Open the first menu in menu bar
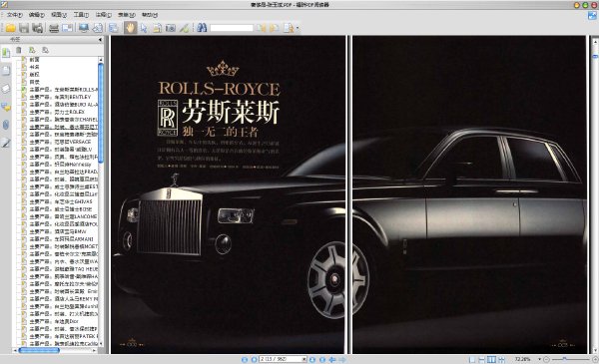599x364 pixels. 14,15
